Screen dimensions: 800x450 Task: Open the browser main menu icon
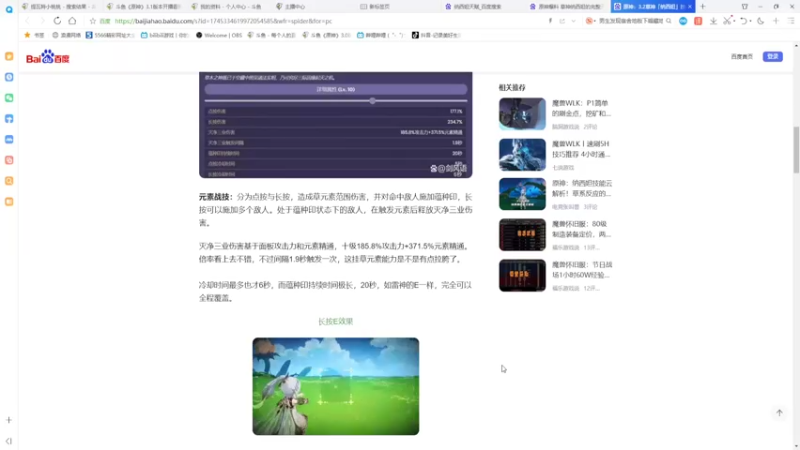click(x=791, y=21)
